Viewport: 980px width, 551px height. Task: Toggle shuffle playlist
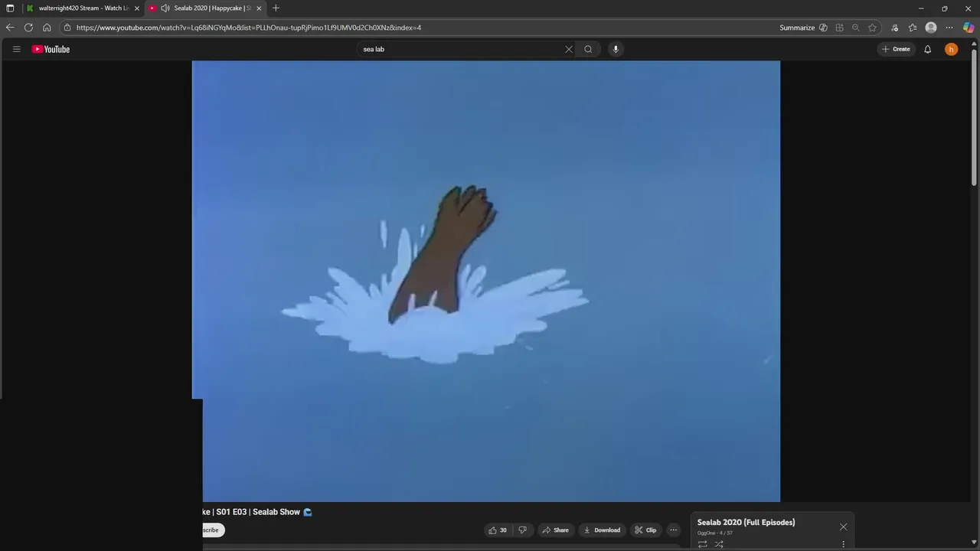(719, 544)
